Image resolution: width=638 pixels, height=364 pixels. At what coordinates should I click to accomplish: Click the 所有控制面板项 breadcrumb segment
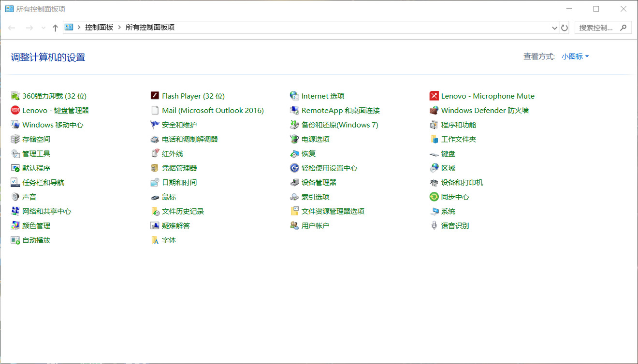pyautogui.click(x=150, y=28)
